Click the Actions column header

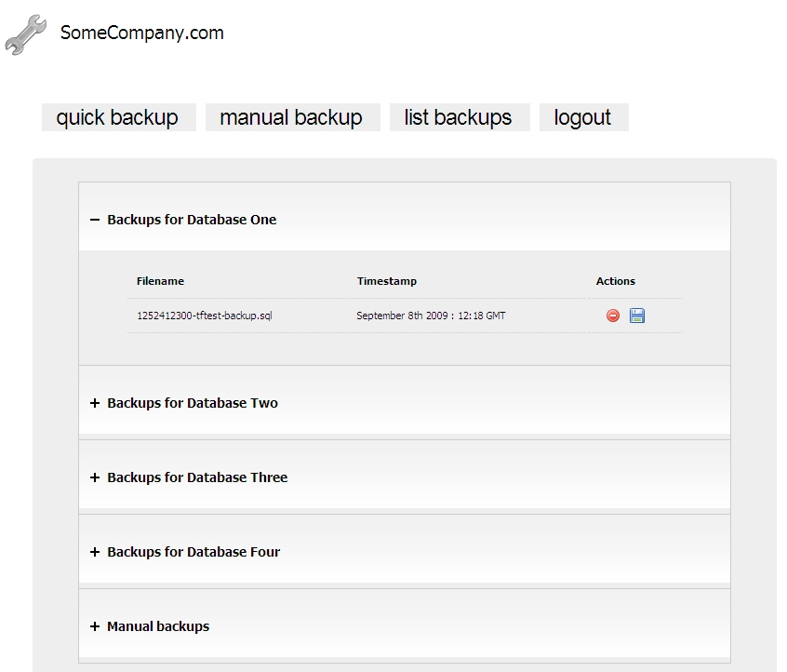[x=615, y=281]
